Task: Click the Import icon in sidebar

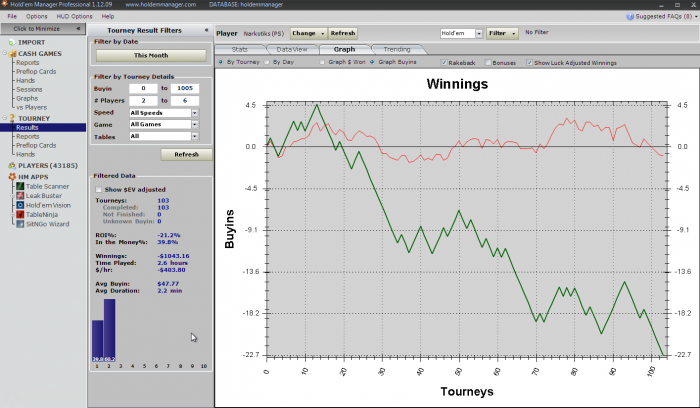Action: click(12, 42)
